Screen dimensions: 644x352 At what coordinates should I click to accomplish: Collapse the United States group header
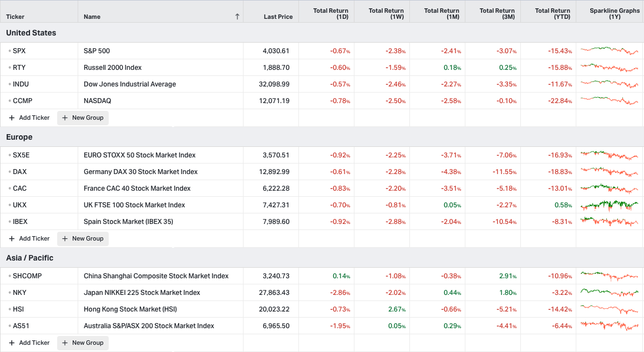click(31, 33)
